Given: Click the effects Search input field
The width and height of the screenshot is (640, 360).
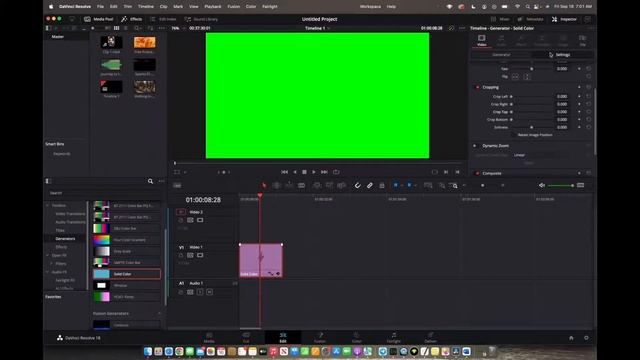Looking at the screenshot, I should coord(104,193).
